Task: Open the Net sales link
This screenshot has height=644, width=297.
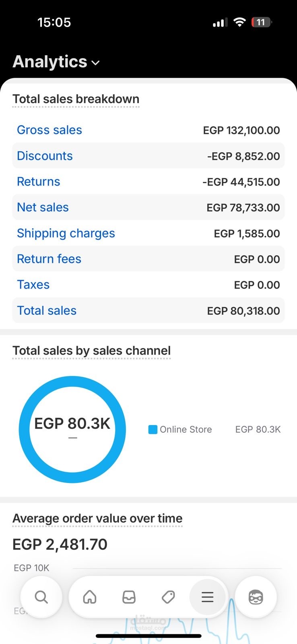Action: click(43, 207)
